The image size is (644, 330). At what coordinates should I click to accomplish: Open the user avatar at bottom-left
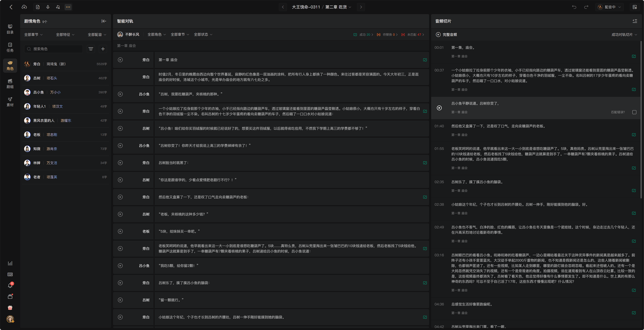point(10,319)
